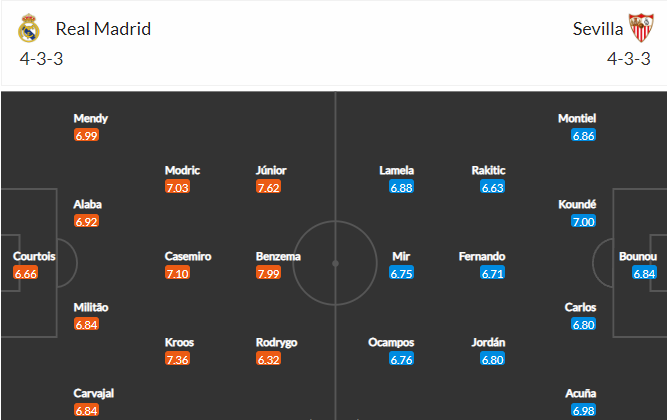Click the player name Rakitic

(x=488, y=170)
